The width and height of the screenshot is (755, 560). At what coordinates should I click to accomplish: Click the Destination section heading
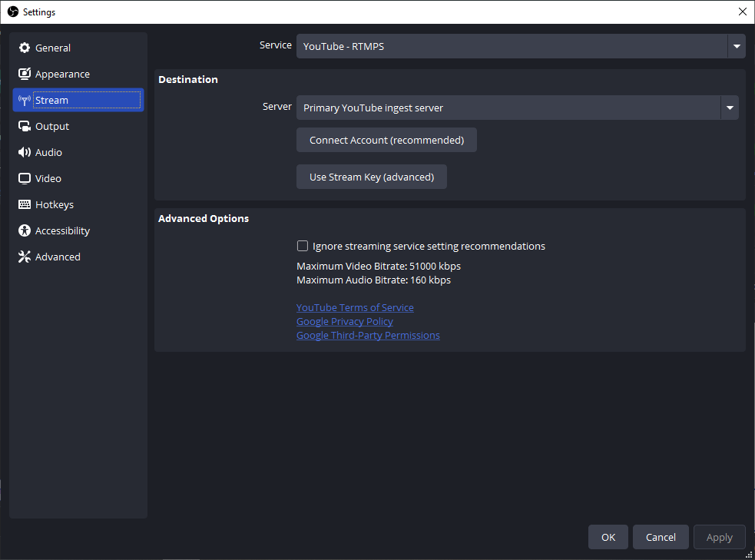click(x=188, y=79)
